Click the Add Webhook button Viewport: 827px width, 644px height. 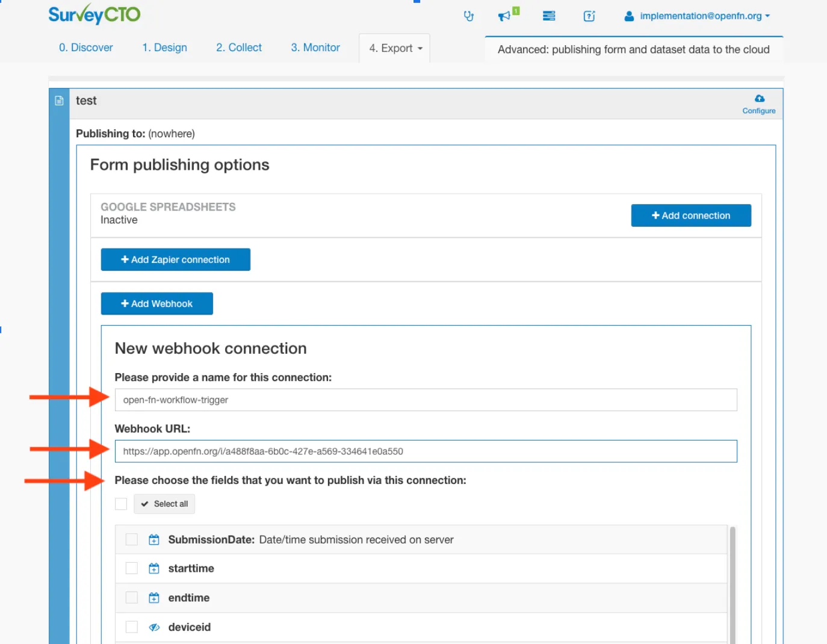point(157,304)
